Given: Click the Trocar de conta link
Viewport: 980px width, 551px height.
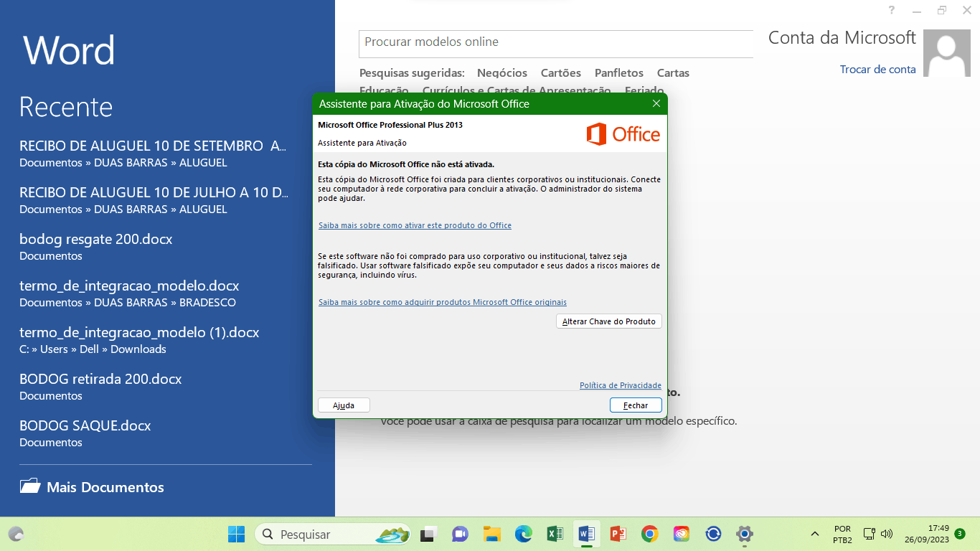Looking at the screenshot, I should tap(878, 70).
